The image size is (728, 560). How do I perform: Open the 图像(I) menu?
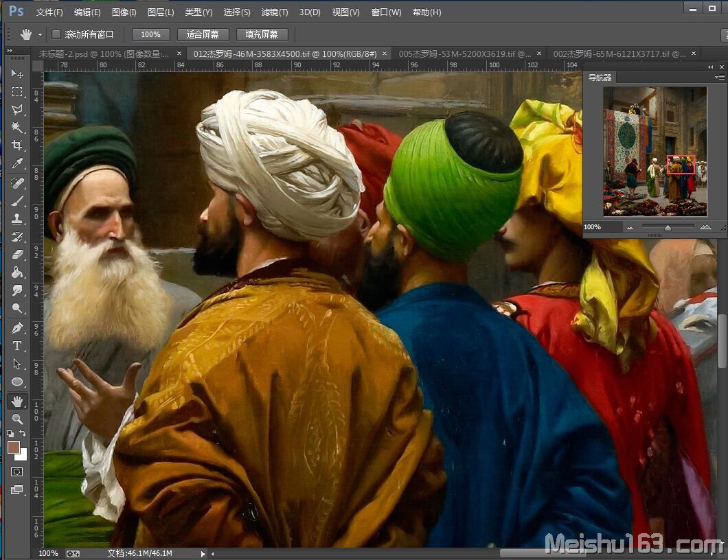[x=124, y=12]
